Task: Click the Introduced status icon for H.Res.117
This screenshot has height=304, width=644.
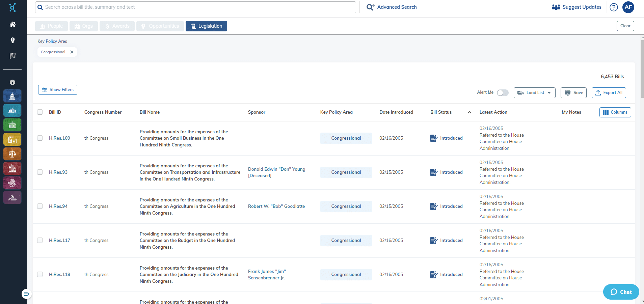Action: (x=434, y=241)
